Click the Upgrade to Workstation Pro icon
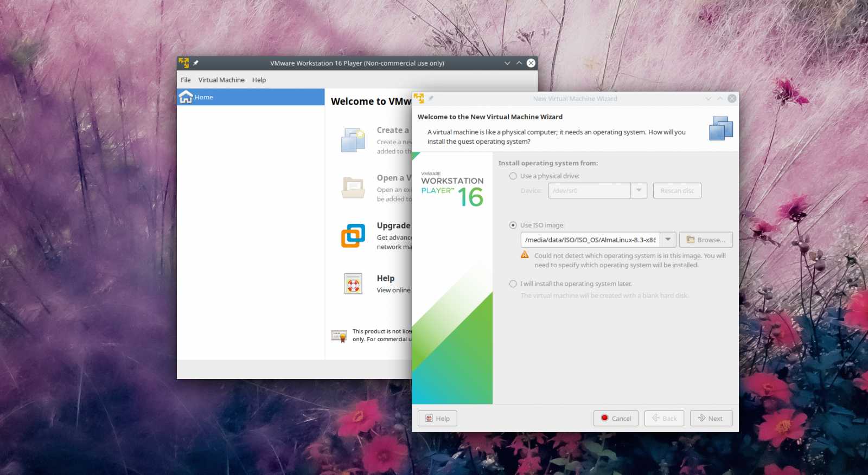868x475 pixels. click(x=353, y=235)
